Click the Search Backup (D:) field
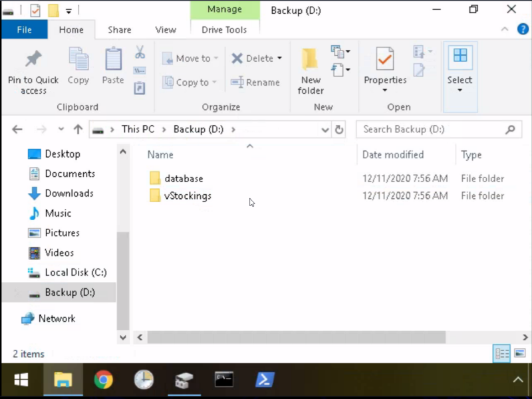Screen dimensions: 532x399 click(432, 130)
